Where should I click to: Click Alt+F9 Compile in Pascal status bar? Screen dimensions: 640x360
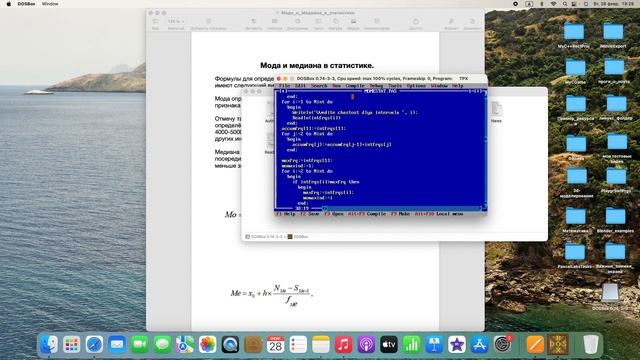click(367, 214)
